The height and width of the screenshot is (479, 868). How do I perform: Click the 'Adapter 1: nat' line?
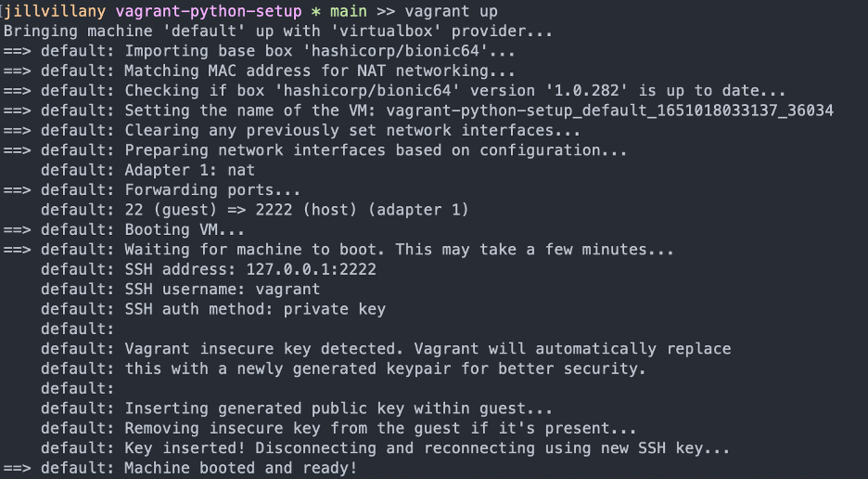(189, 170)
